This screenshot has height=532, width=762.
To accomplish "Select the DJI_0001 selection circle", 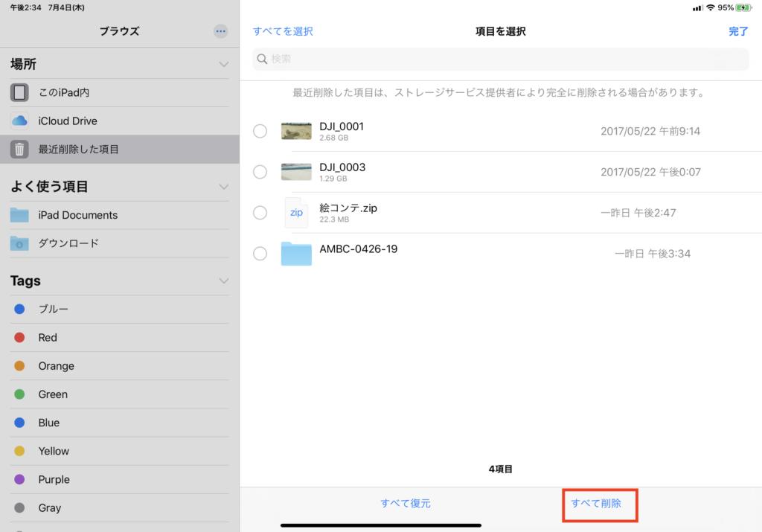I will tap(260, 131).
